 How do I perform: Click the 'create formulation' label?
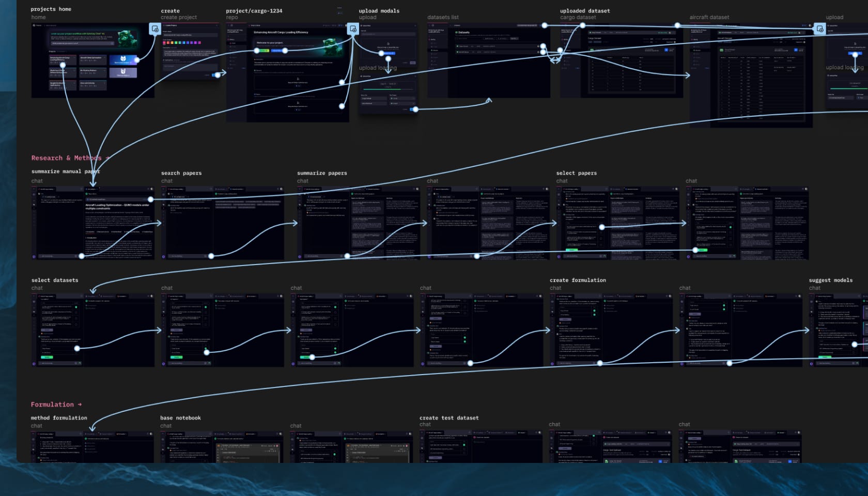[x=578, y=280]
